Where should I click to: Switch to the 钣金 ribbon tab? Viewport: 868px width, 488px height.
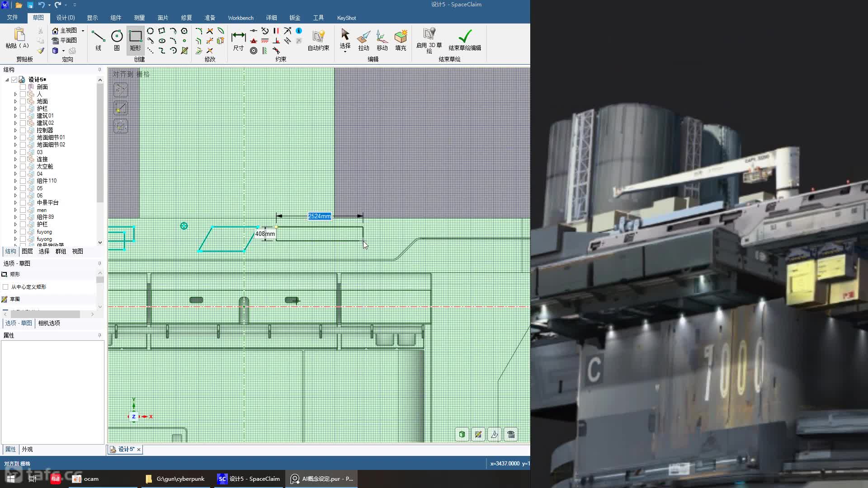coord(295,18)
